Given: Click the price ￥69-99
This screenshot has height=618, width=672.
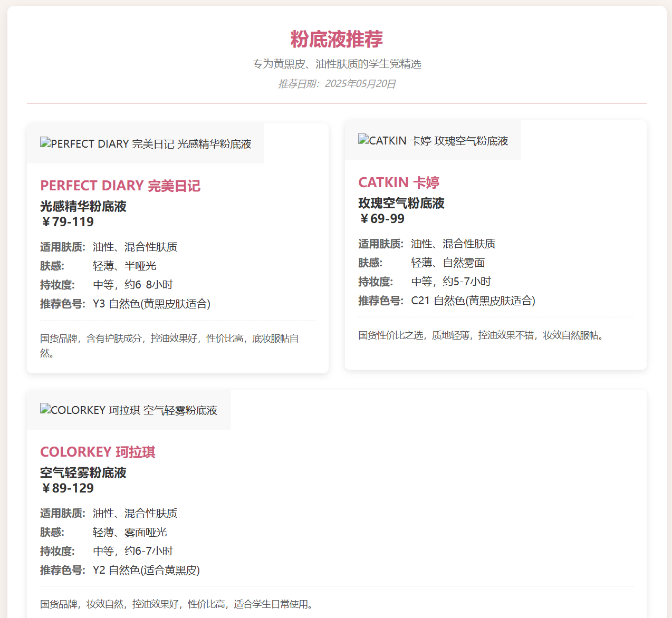Looking at the screenshot, I should (x=381, y=219).
